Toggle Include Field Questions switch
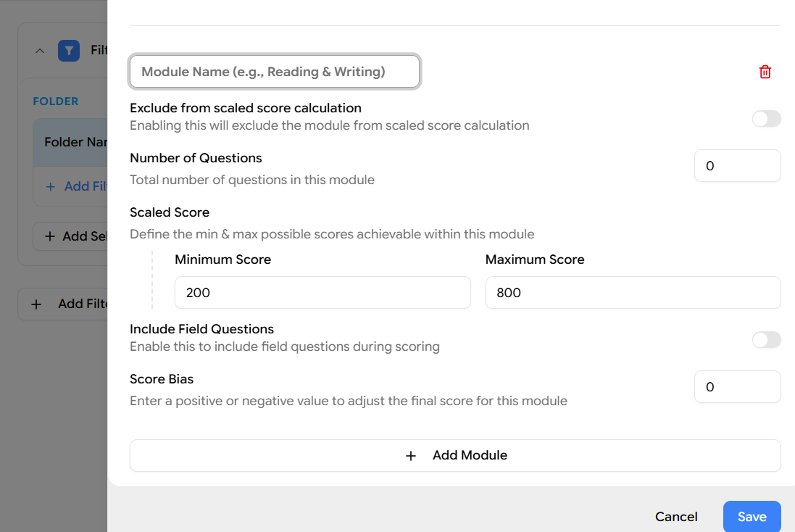 click(x=766, y=340)
